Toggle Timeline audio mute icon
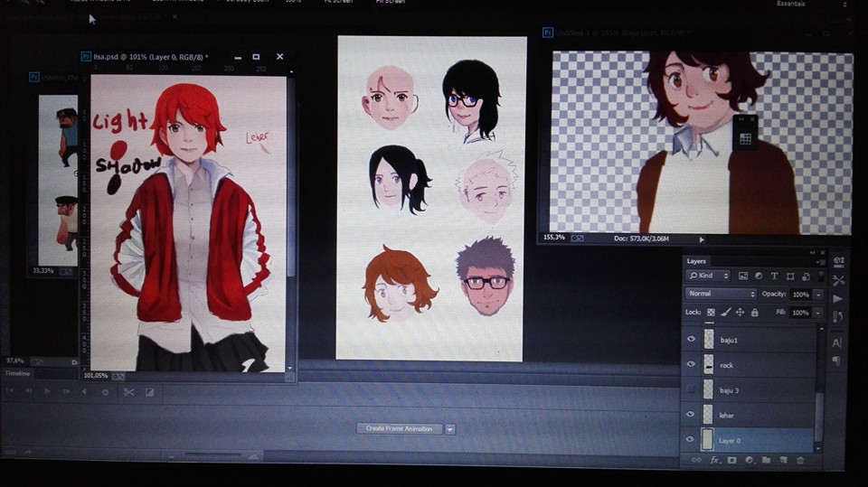This screenshot has width=868, height=487. [x=84, y=392]
